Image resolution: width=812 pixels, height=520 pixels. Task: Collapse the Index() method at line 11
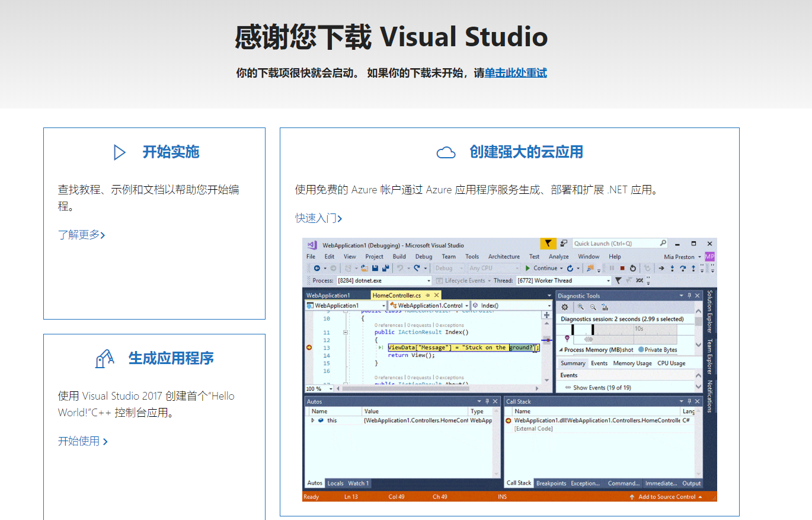pos(345,333)
